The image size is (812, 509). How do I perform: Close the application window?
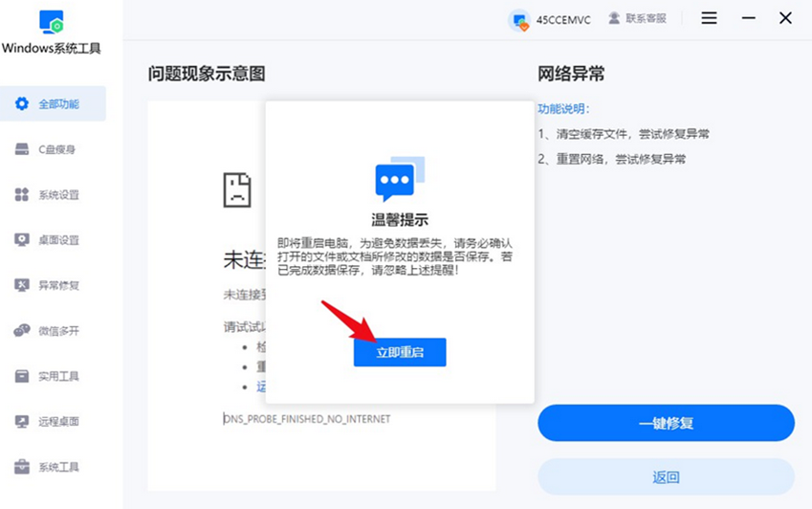[785, 18]
